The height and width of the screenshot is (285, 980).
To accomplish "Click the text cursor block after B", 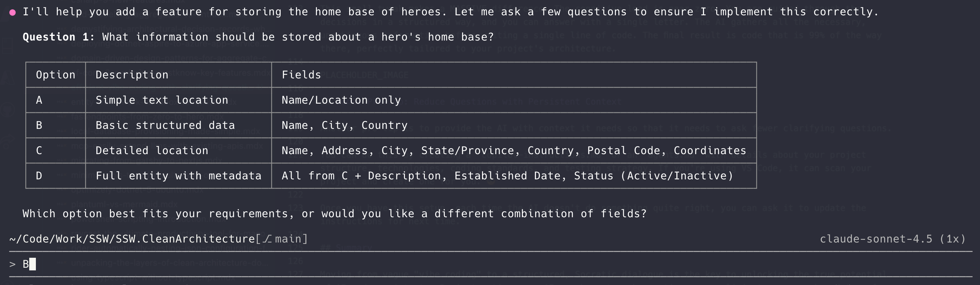I will [x=33, y=264].
